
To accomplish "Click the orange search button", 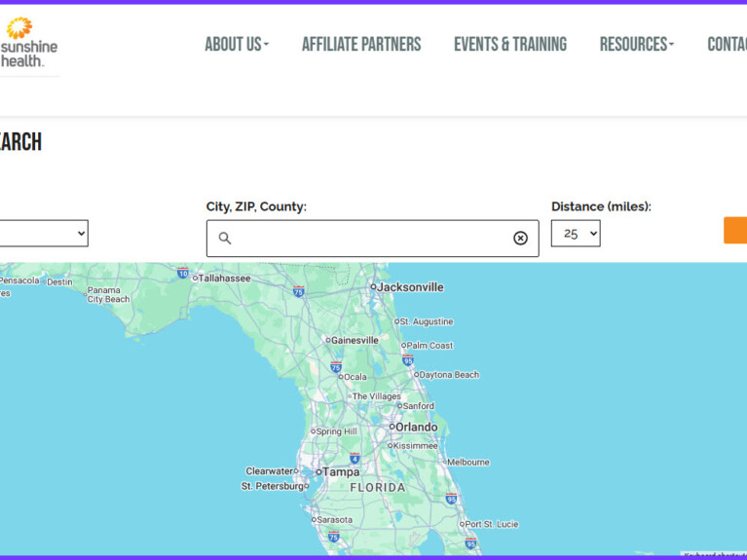I will (735, 231).
